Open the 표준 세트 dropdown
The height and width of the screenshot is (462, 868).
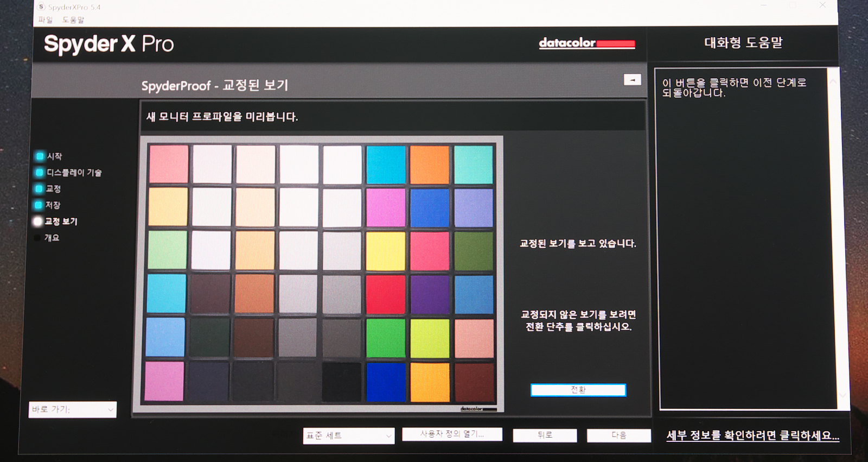tap(348, 435)
